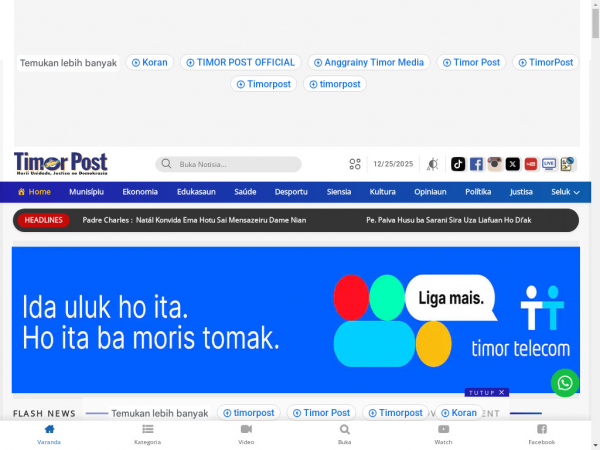Expand the Seluk dropdown menu
Screen dimensions: 600x450
565,192
